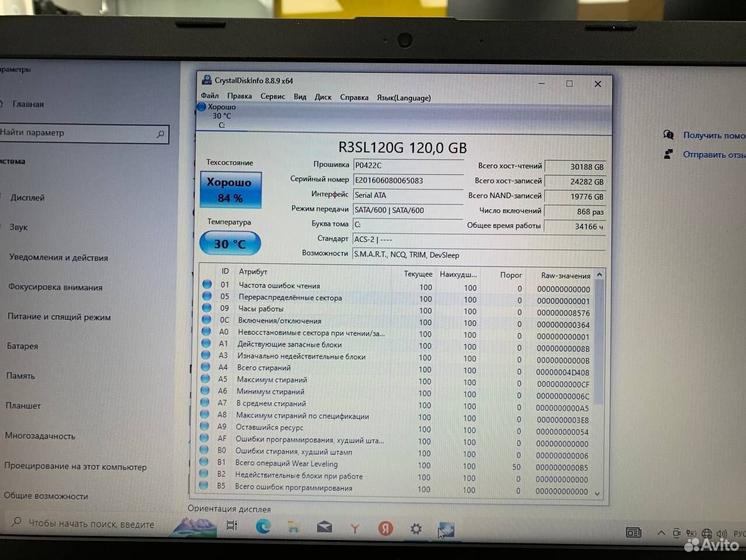Open Память in Settings sidebar
The height and width of the screenshot is (560, 746).
[x=20, y=376]
